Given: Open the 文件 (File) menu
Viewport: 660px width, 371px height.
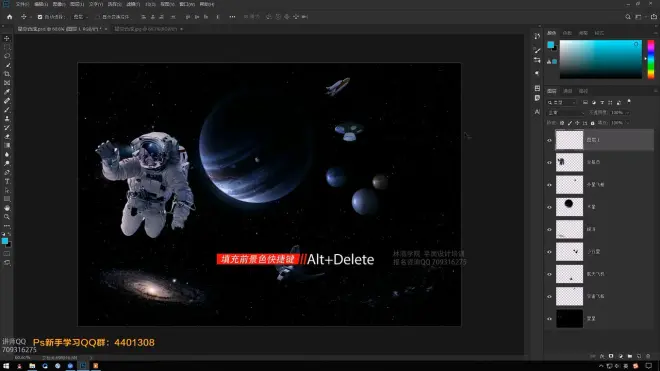Looking at the screenshot, I should point(22,4).
